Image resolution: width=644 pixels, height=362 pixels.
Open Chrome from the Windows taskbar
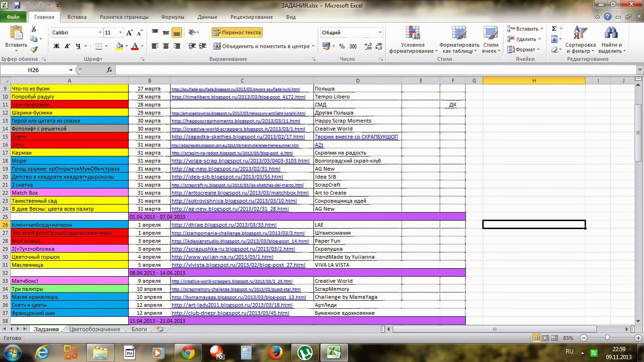coord(188,352)
